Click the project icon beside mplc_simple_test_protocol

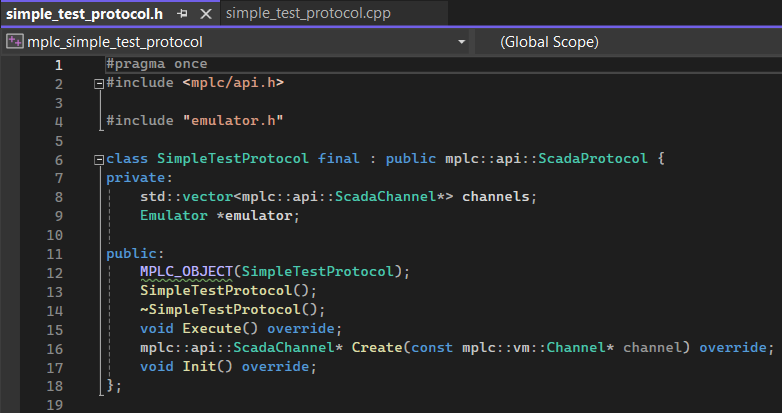[x=14, y=41]
